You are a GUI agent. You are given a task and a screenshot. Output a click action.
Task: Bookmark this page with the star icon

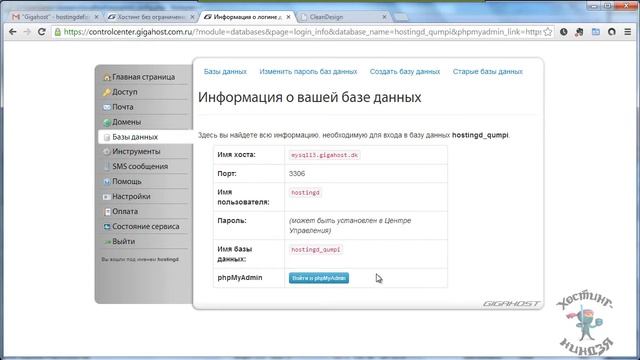click(548, 32)
